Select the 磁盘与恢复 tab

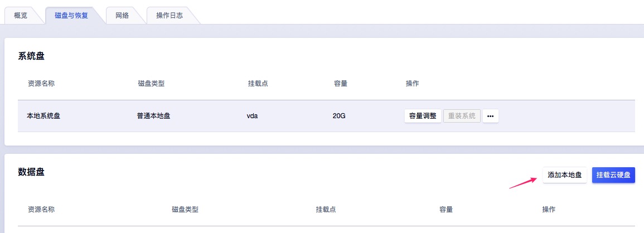click(x=71, y=15)
